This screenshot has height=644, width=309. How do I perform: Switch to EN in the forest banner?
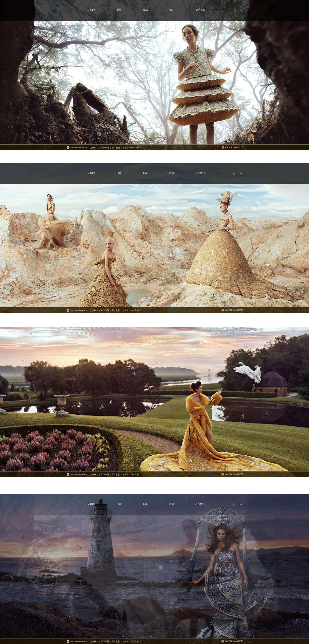coord(241,10)
